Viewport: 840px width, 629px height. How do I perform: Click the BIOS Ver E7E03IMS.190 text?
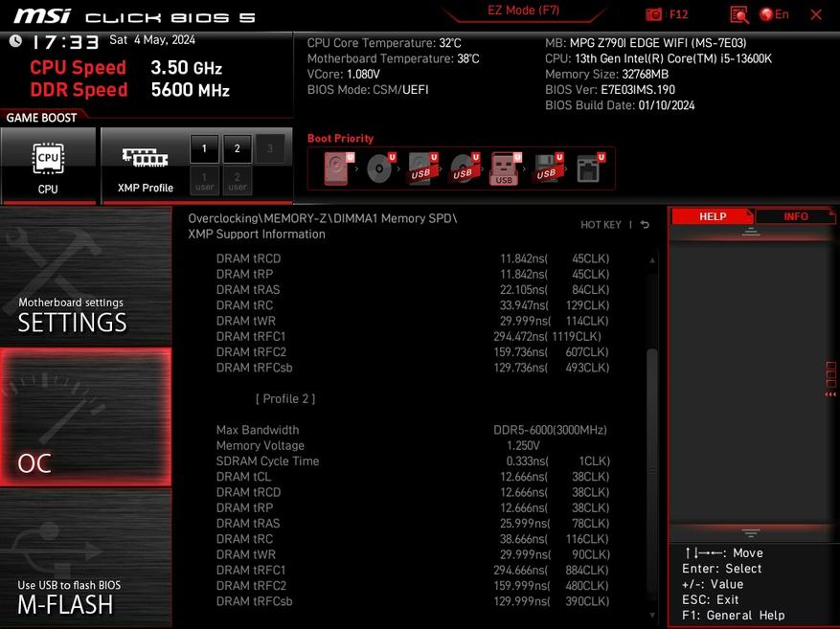click(609, 89)
